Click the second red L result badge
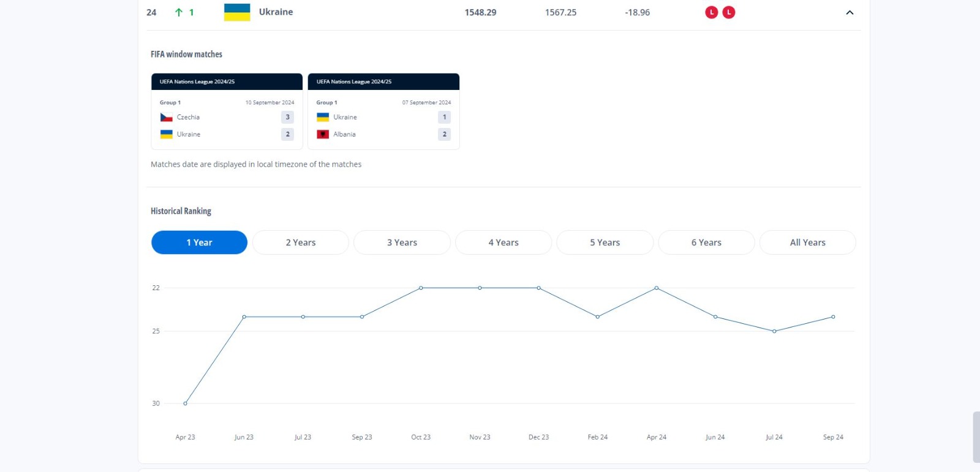980x472 pixels. (x=728, y=12)
